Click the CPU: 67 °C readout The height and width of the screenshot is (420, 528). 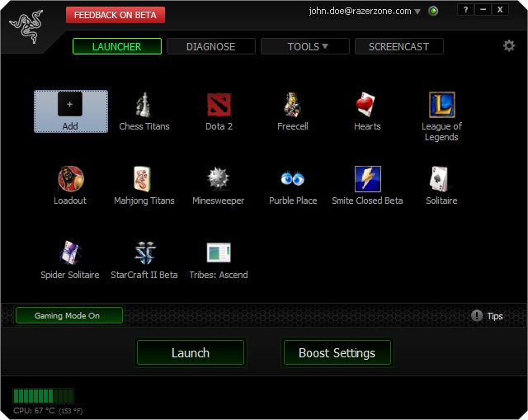click(x=48, y=411)
